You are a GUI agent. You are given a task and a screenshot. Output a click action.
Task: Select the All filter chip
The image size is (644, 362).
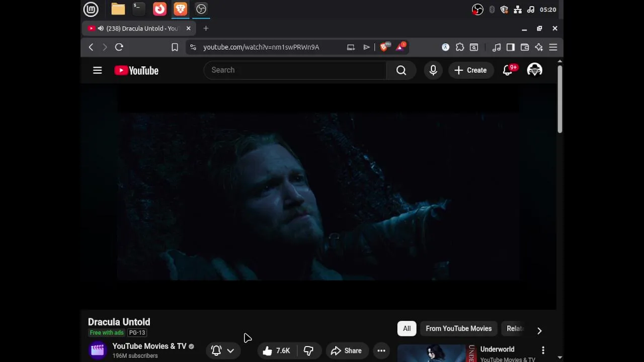(x=407, y=329)
